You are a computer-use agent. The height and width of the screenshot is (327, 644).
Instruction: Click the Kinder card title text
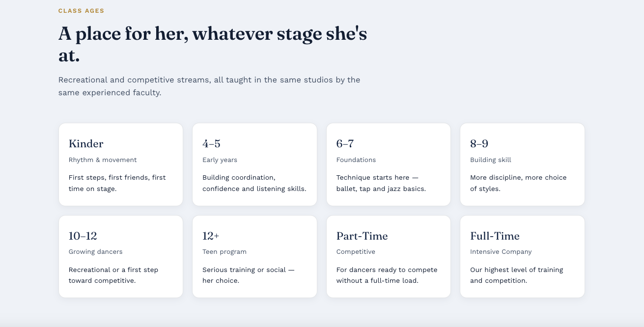point(86,144)
